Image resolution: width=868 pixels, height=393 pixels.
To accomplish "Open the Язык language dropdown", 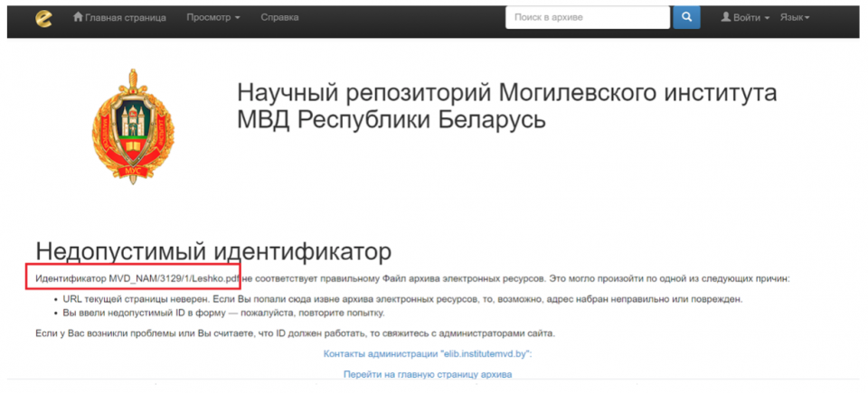I will click(795, 18).
